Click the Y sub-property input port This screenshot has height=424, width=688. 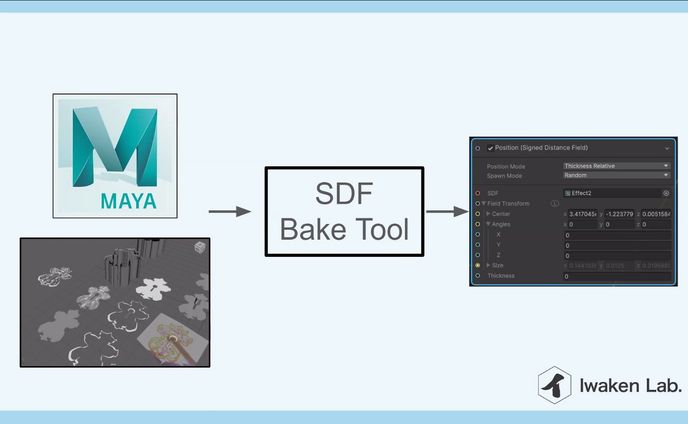477,245
